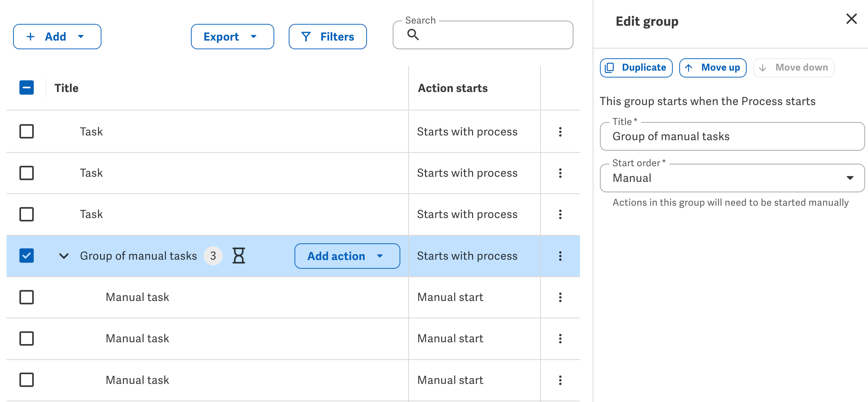Viewport: 868px width, 402px height.
Task: Click the 'Edit group' panel heading
Action: click(647, 21)
